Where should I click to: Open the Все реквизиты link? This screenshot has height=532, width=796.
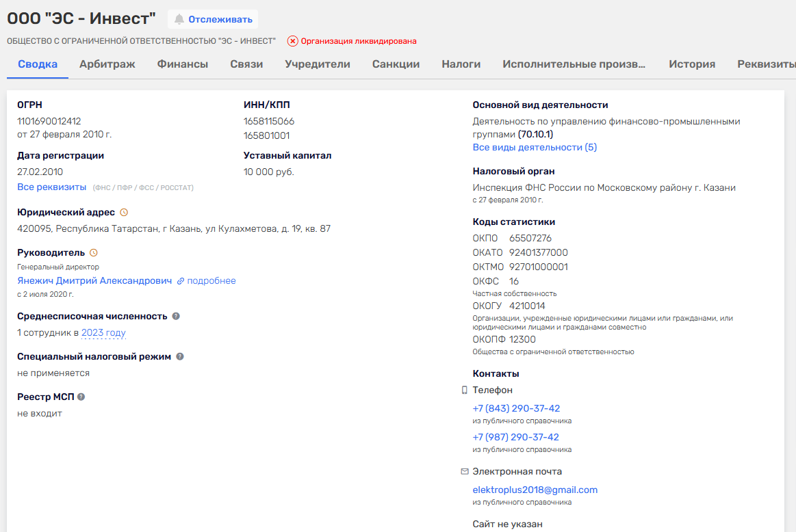(52, 187)
